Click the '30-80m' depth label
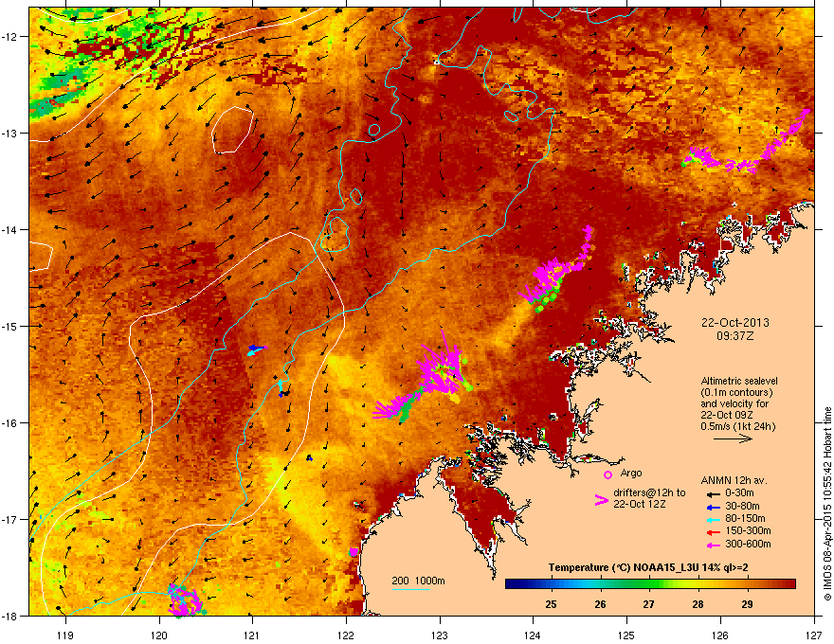Screen dimensions: 834x644 (742, 506)
